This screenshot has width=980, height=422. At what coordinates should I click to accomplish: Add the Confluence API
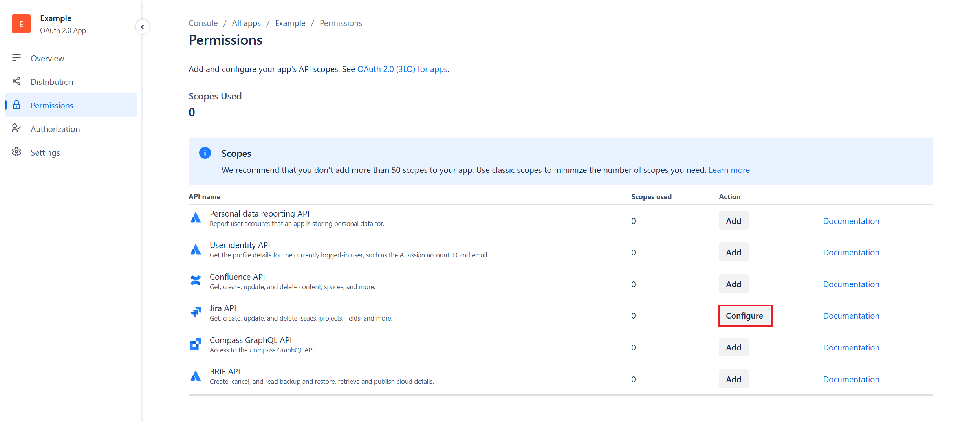[x=733, y=284]
